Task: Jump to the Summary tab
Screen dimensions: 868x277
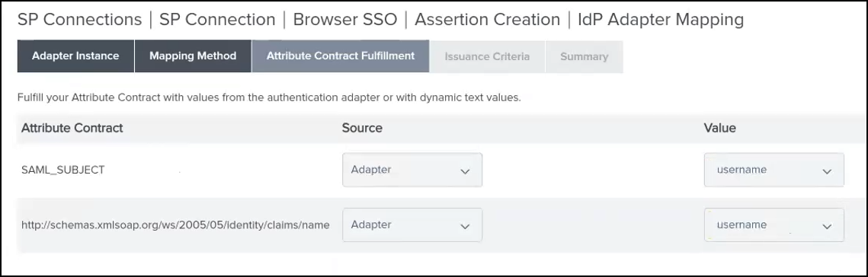Action: pyautogui.click(x=584, y=56)
